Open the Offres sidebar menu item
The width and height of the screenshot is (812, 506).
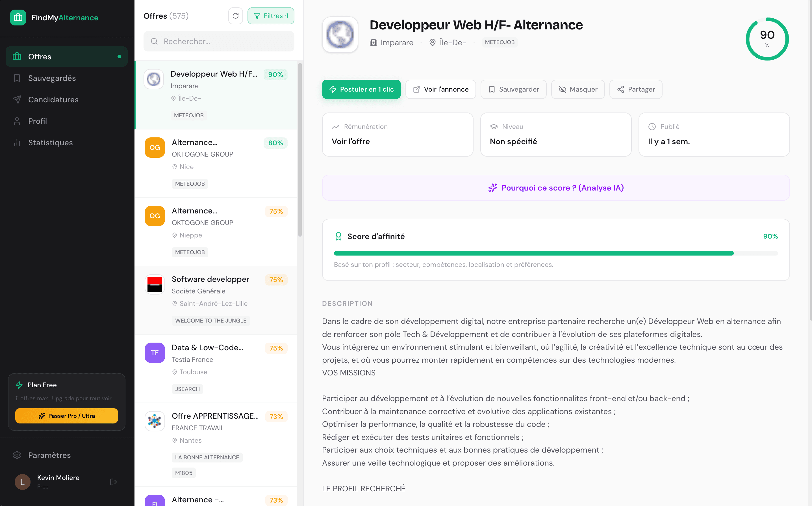[x=67, y=57]
